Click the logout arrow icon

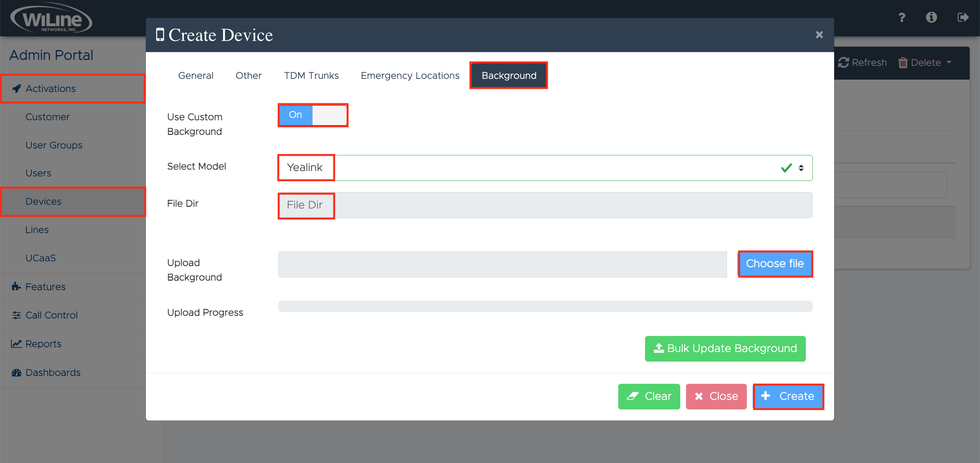(962, 18)
